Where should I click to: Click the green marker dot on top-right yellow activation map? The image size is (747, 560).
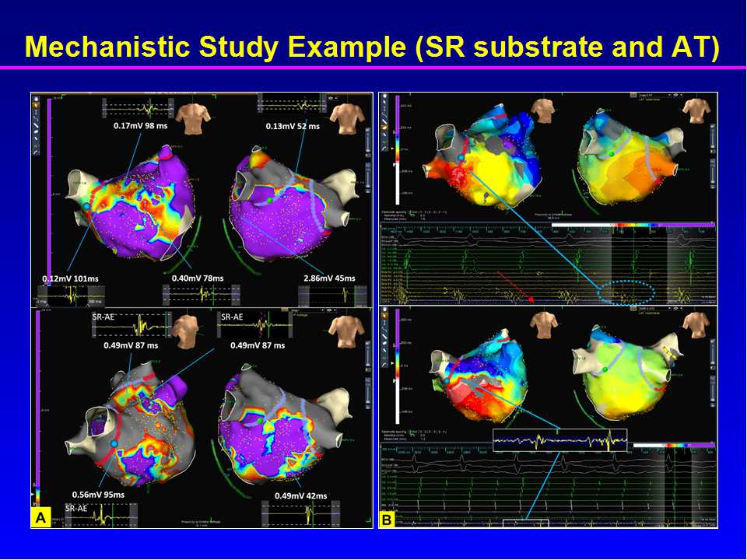click(x=612, y=154)
